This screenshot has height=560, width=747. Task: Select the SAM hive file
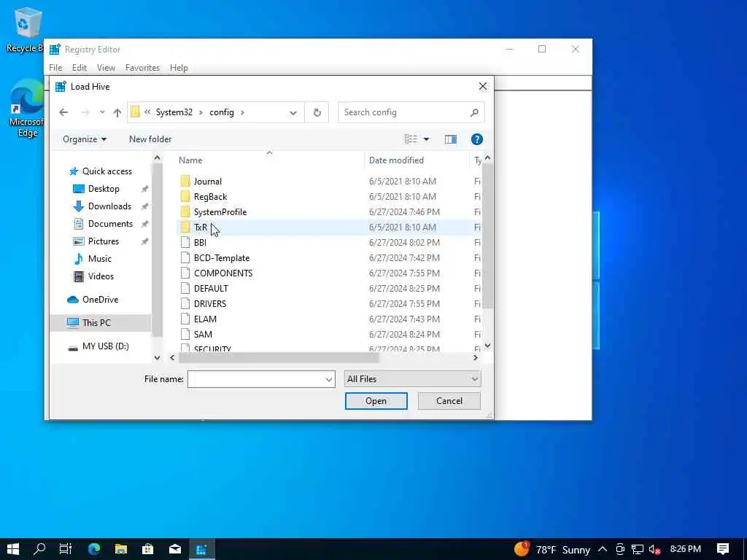203,334
